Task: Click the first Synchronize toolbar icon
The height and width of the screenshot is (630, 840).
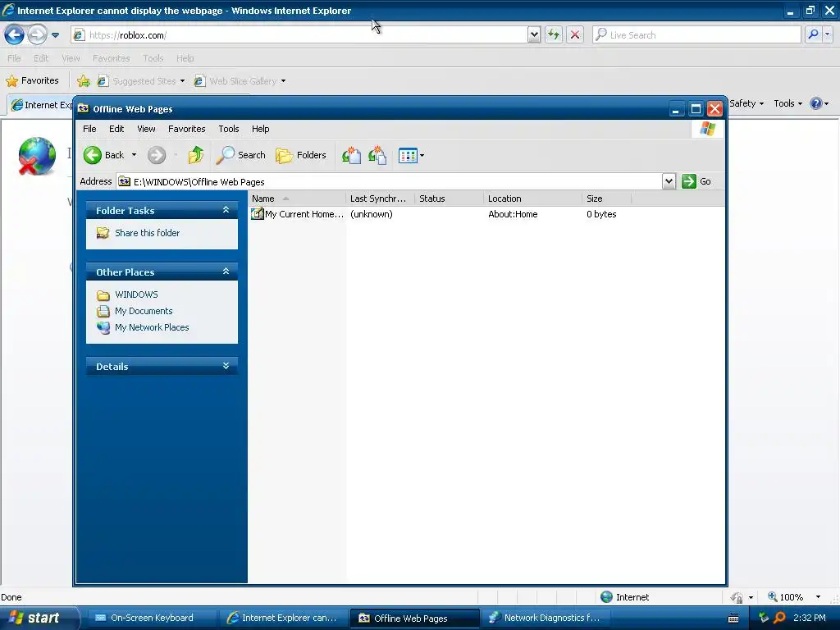Action: click(x=351, y=155)
